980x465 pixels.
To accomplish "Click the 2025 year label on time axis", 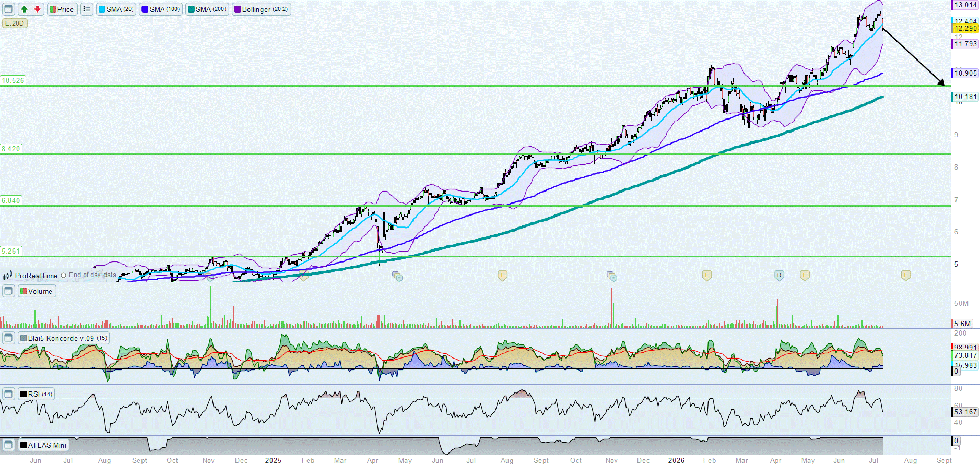I will [273, 460].
